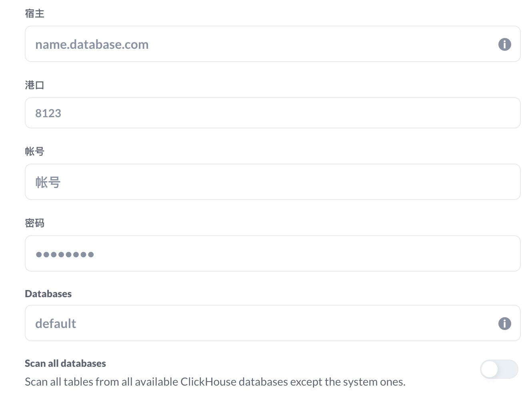This screenshot has width=532, height=400.
Task: Click the Databases heading label
Action: coord(48,294)
